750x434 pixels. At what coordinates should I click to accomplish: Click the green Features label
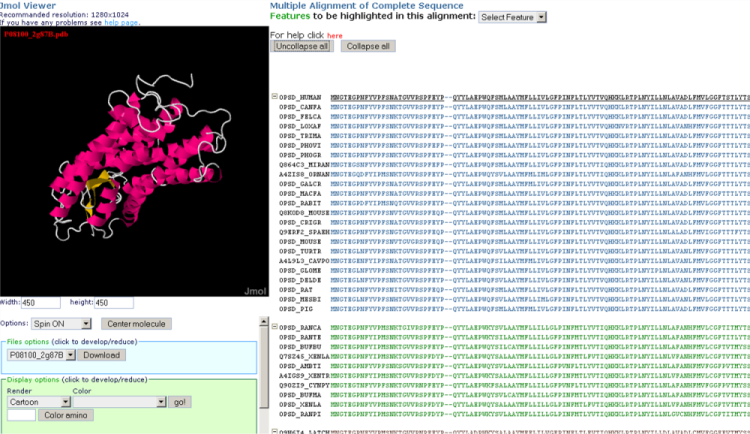(x=290, y=16)
